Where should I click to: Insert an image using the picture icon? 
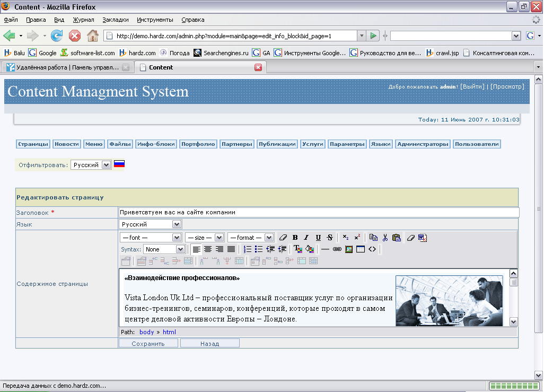pyautogui.click(x=349, y=249)
